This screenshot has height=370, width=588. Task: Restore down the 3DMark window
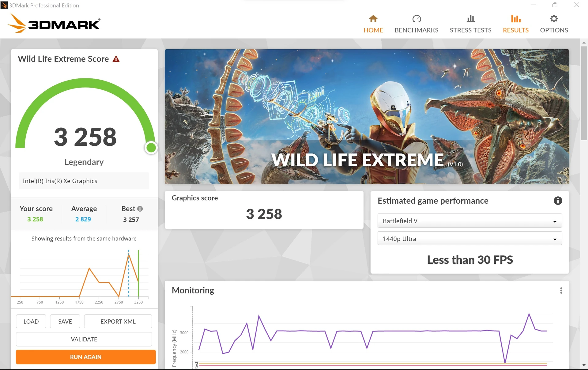pyautogui.click(x=555, y=5)
